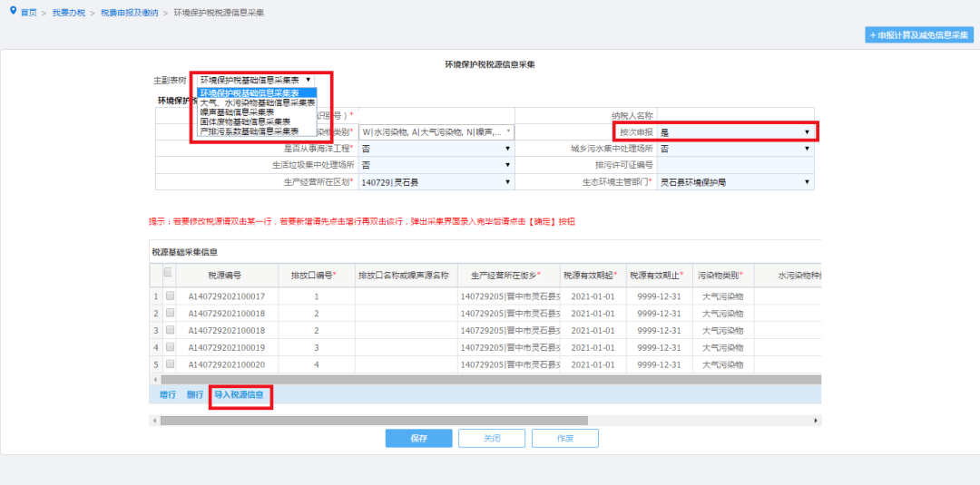
Task: Click left arrow of table horizontal scrollbar
Action: click(155, 380)
